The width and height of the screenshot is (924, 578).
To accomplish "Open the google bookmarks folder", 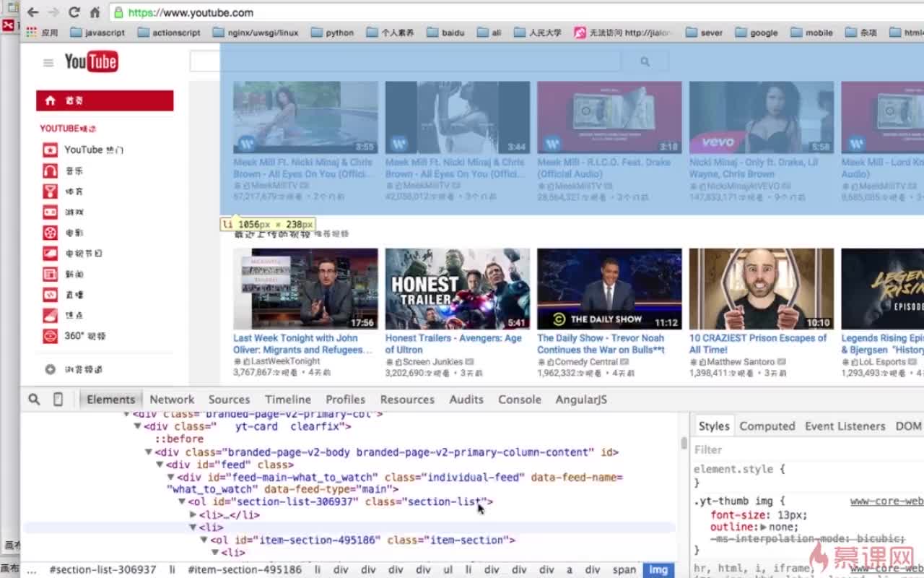I will [757, 33].
